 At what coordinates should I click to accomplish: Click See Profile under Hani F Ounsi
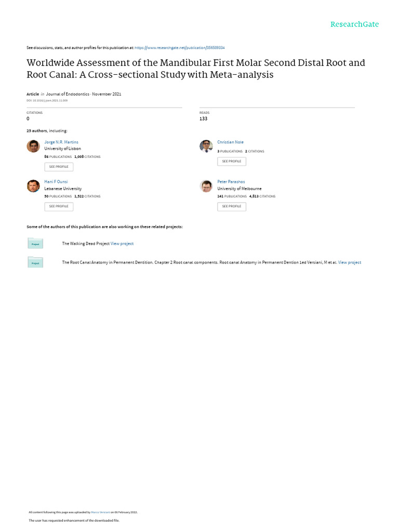click(x=59, y=206)
